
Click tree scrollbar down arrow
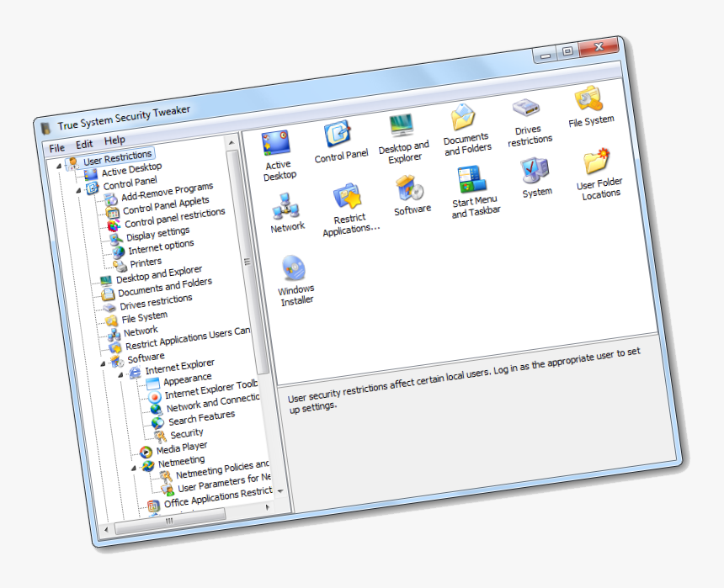[280, 490]
